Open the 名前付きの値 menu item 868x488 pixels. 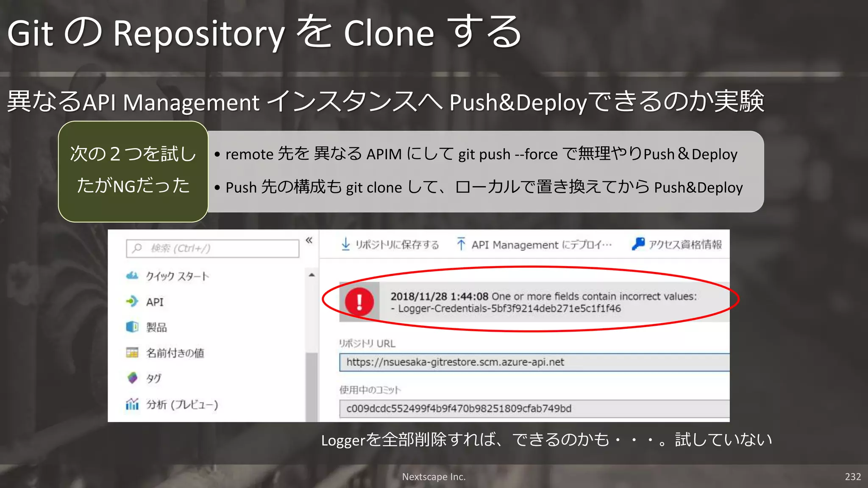click(175, 353)
